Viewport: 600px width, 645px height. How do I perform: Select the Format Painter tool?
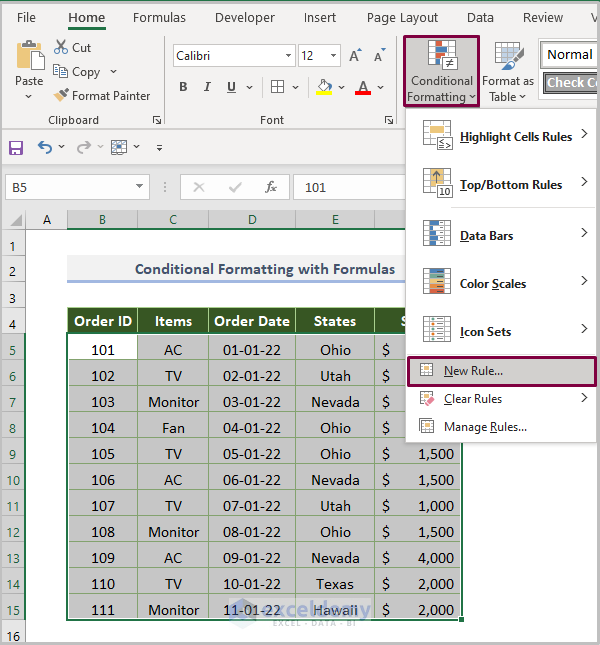pos(102,96)
